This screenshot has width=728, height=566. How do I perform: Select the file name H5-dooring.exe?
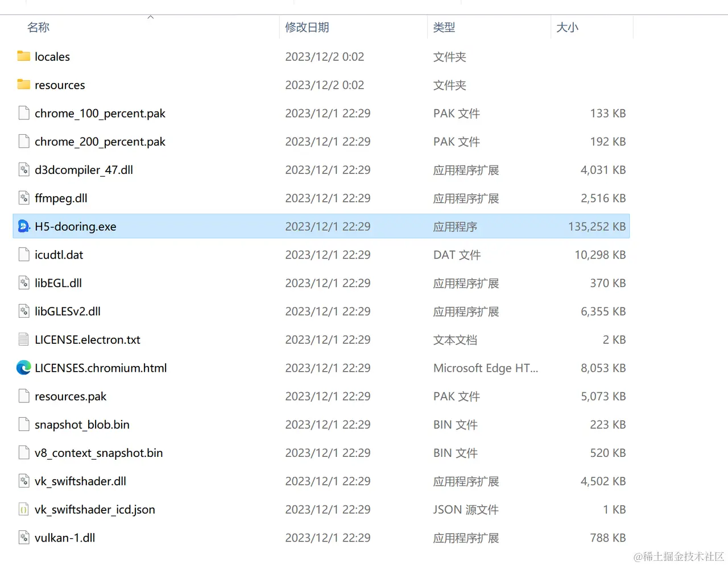[76, 227]
